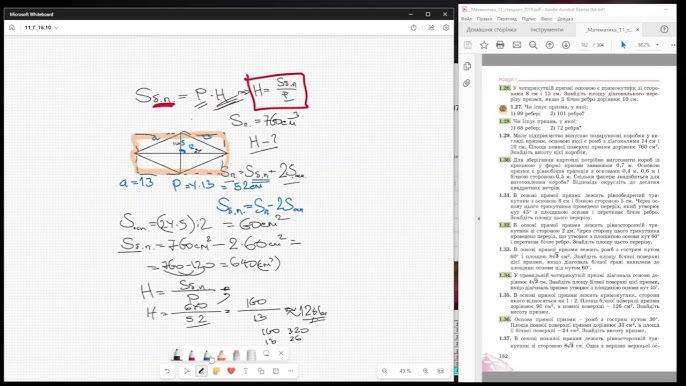Open the Whiteboard timer icon
The width and height of the screenshot is (686, 386).
pyautogui.click(x=414, y=28)
